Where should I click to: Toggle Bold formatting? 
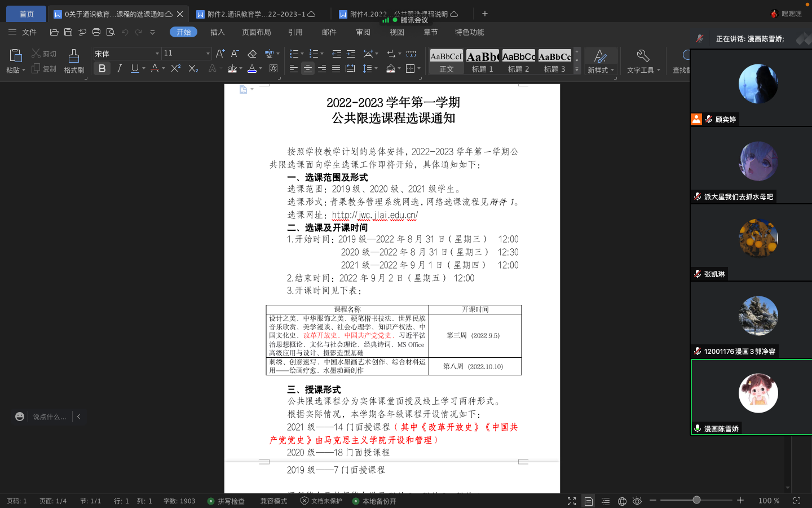click(x=102, y=68)
